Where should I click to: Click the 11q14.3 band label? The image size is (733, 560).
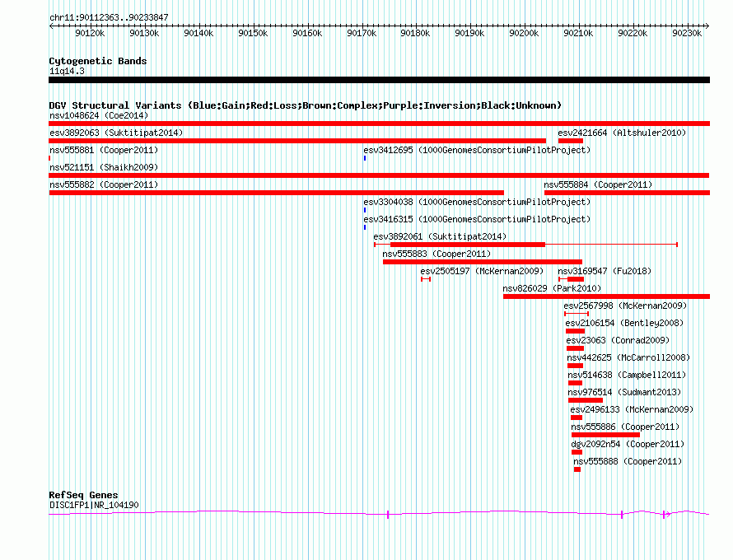click(x=67, y=71)
